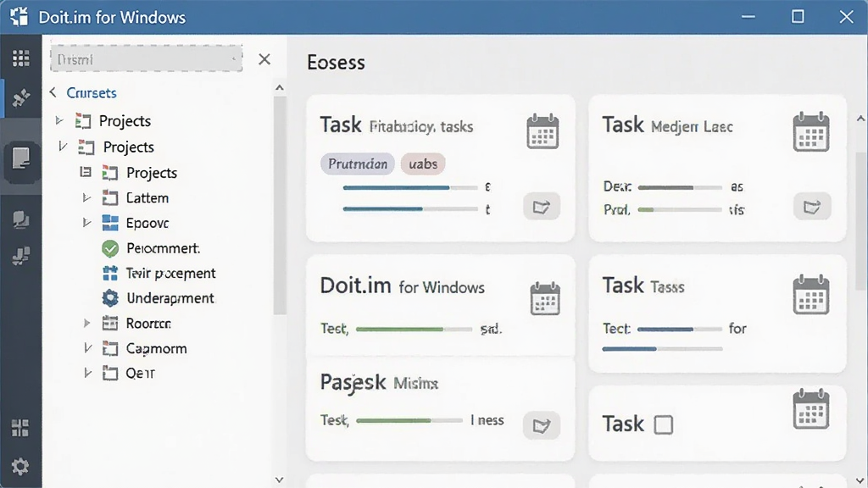Click folder icon beside Capmorm
The width and height of the screenshot is (868, 488).
coord(110,348)
